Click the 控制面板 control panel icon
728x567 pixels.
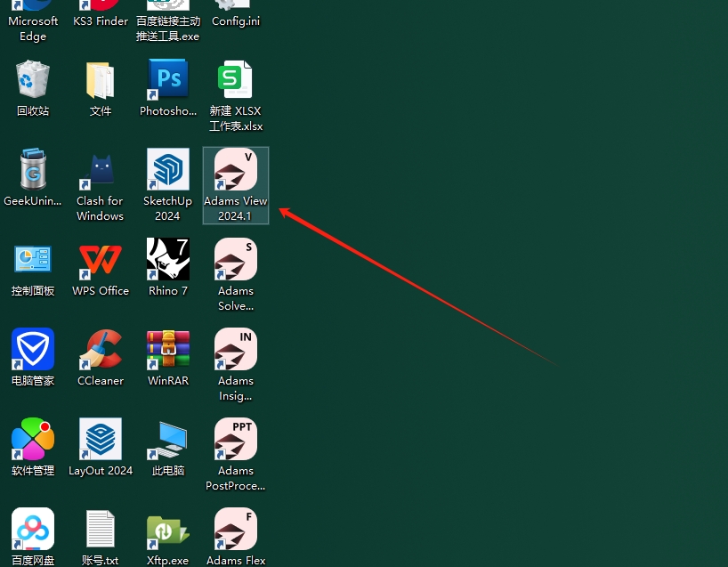(33, 261)
